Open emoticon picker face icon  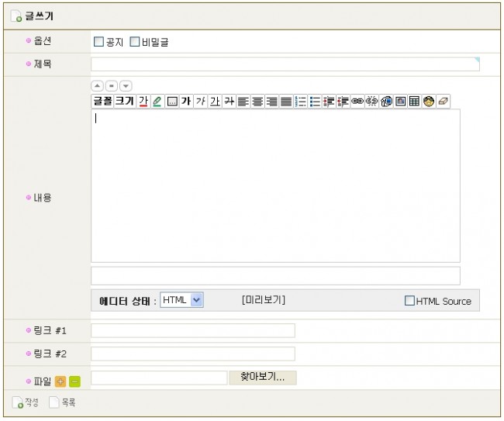[x=429, y=102]
